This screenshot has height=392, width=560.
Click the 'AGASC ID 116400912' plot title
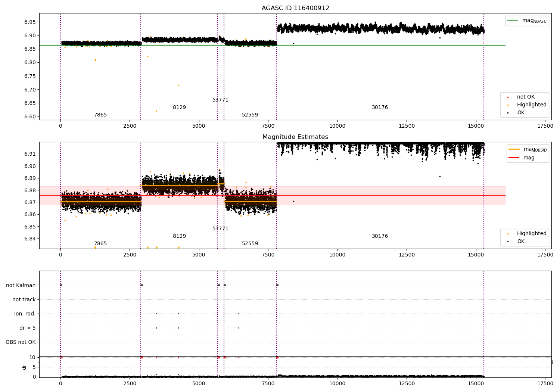click(295, 8)
